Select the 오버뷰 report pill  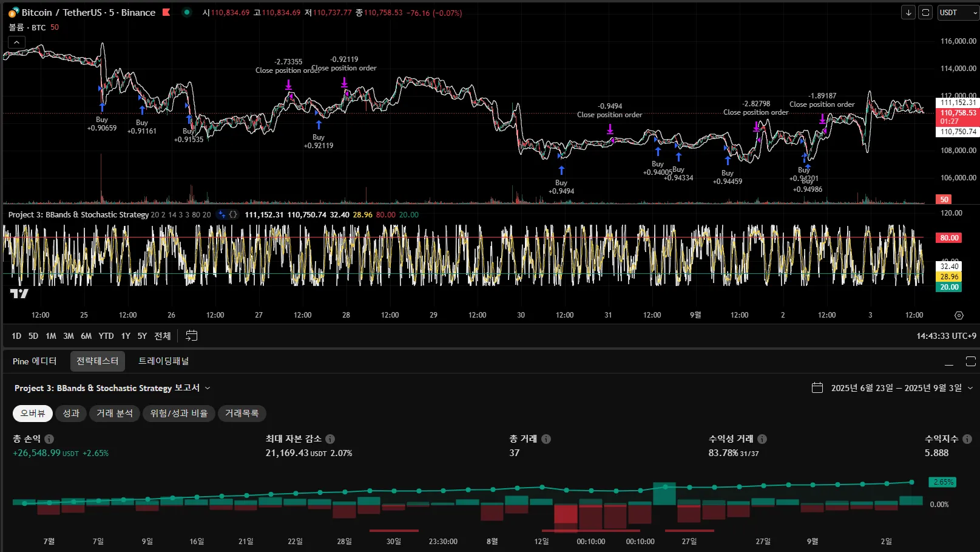point(33,414)
